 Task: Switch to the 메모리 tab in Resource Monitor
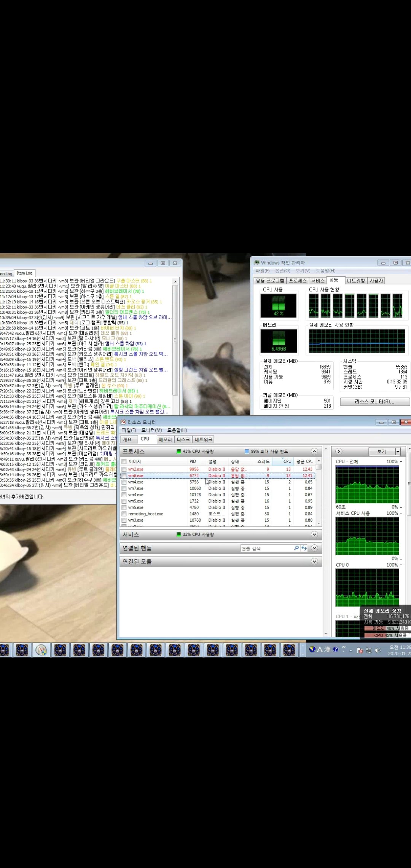pos(165,439)
